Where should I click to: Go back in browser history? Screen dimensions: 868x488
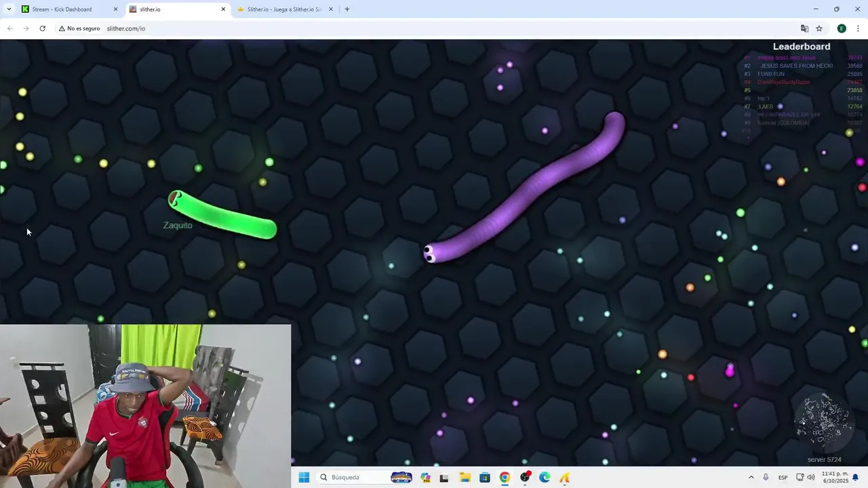pyautogui.click(x=9, y=28)
